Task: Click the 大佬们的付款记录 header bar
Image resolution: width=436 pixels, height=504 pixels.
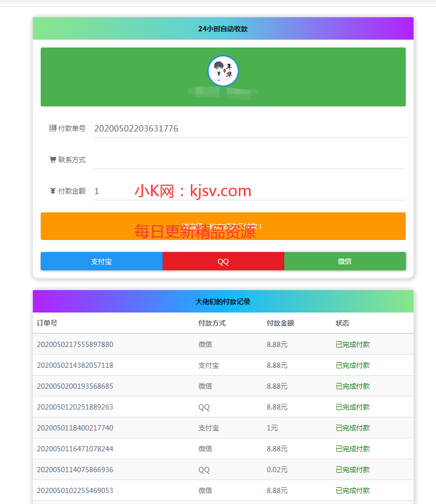Action: click(223, 301)
